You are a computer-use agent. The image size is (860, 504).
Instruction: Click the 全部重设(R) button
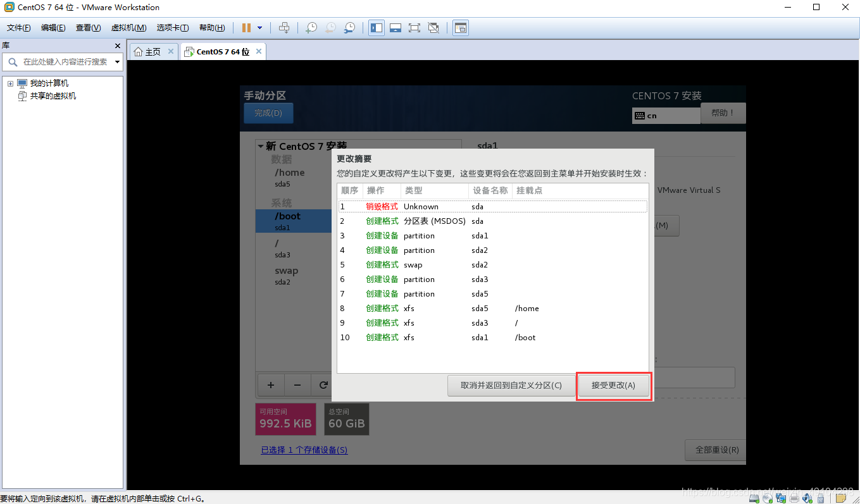point(717,450)
